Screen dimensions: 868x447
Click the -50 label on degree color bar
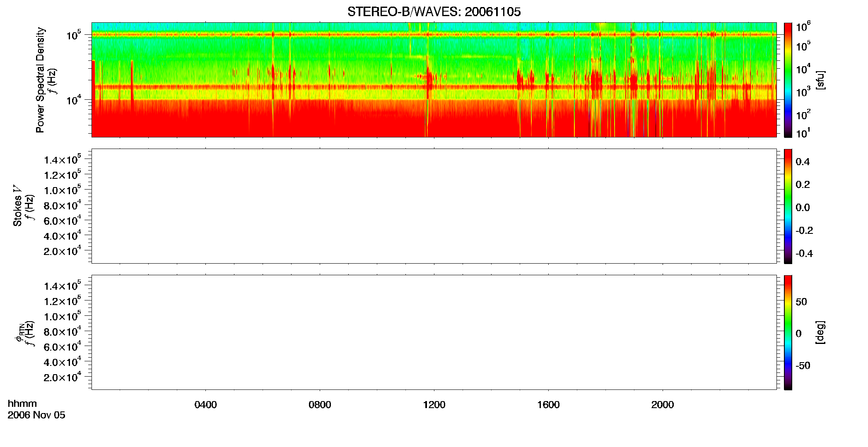point(803,366)
